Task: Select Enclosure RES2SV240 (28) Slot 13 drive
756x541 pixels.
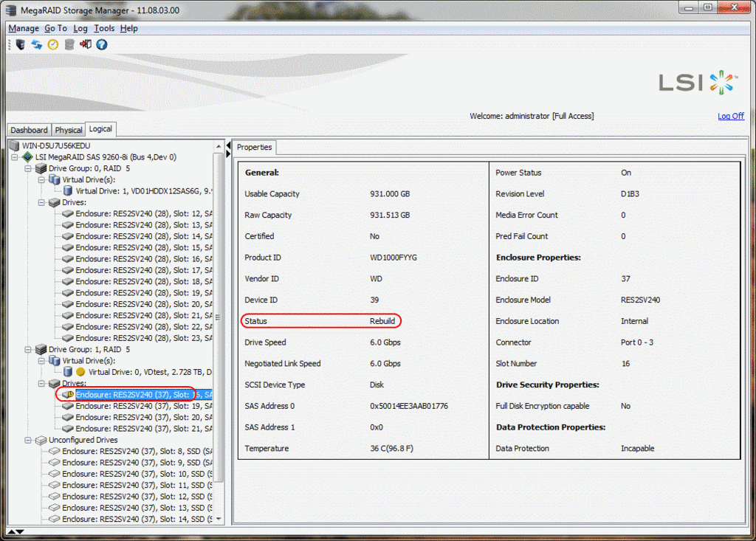Action: click(144, 224)
